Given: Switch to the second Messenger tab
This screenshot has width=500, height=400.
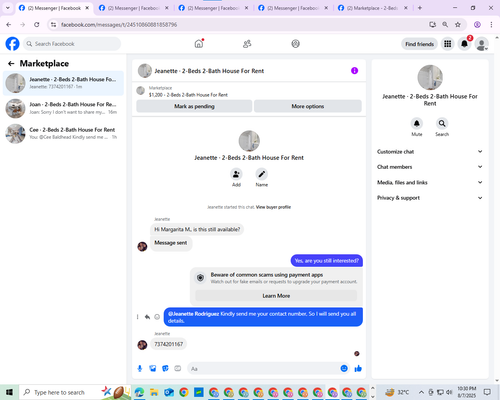Looking at the screenshot, I should click(x=134, y=8).
